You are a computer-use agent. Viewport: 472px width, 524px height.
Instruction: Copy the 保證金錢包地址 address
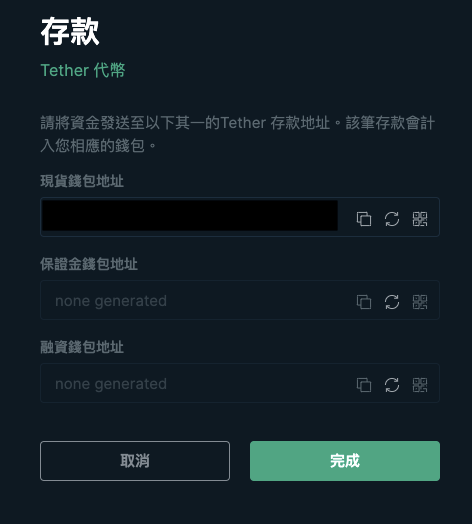click(364, 302)
